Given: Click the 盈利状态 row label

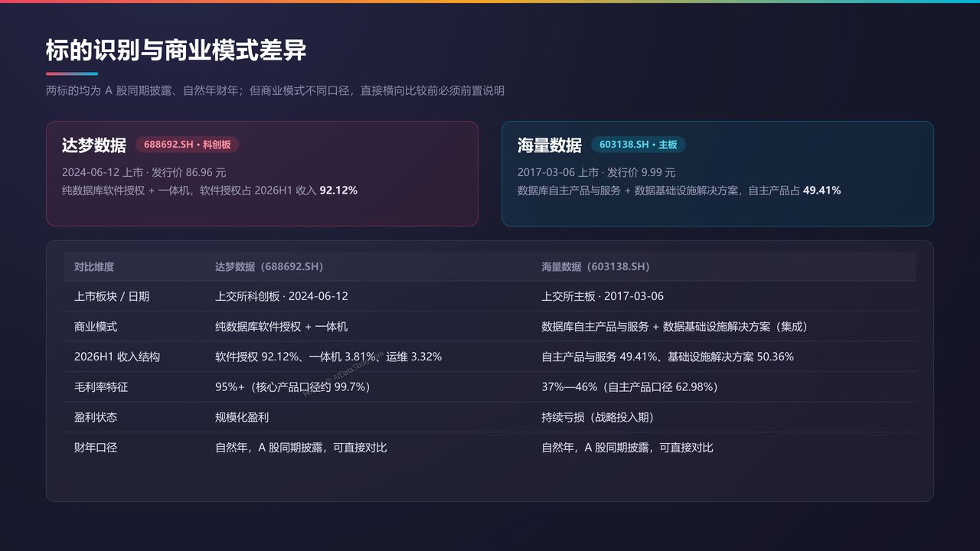Looking at the screenshot, I should tap(96, 417).
